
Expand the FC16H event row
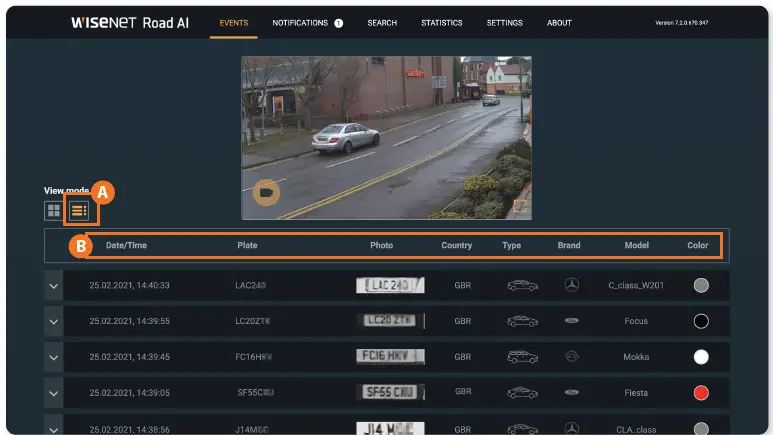(x=54, y=357)
